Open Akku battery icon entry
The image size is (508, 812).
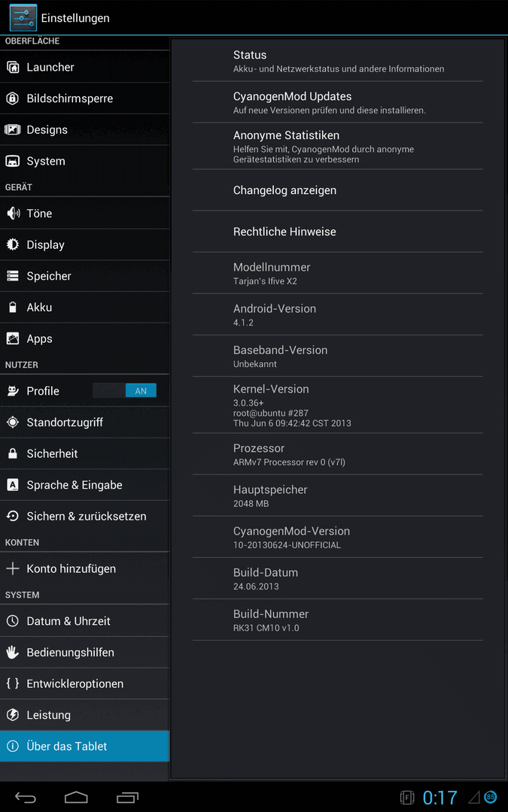tap(13, 308)
